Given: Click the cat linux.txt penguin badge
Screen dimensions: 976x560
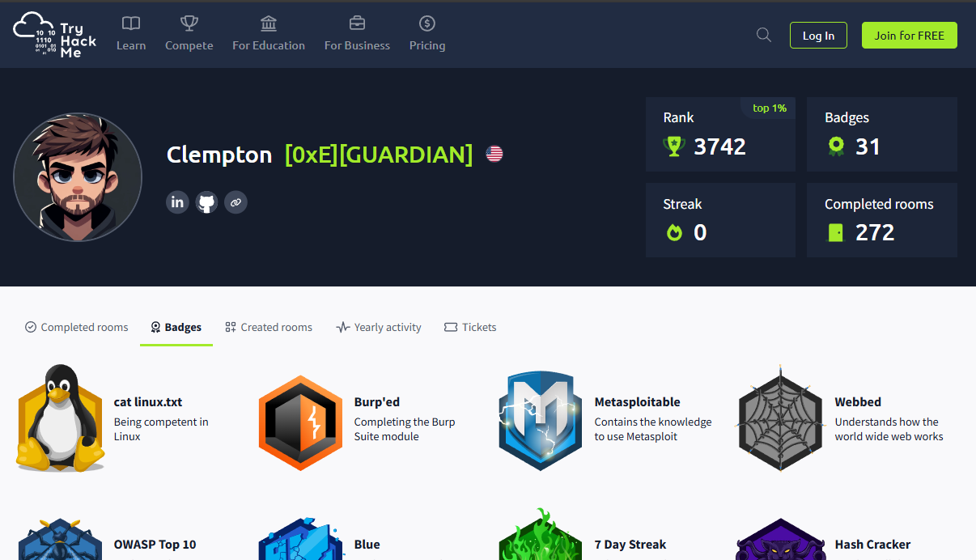Looking at the screenshot, I should pos(61,418).
